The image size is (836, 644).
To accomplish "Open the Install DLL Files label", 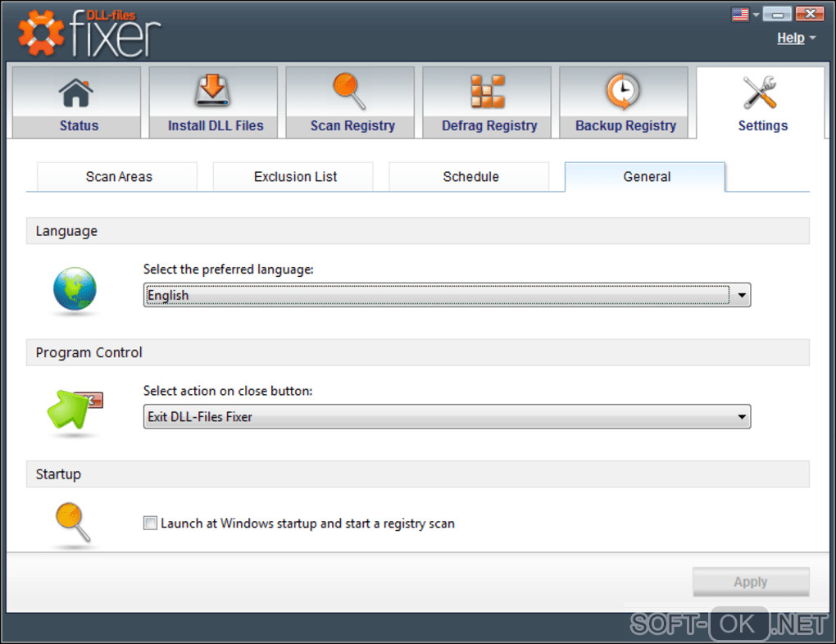I will tap(216, 126).
